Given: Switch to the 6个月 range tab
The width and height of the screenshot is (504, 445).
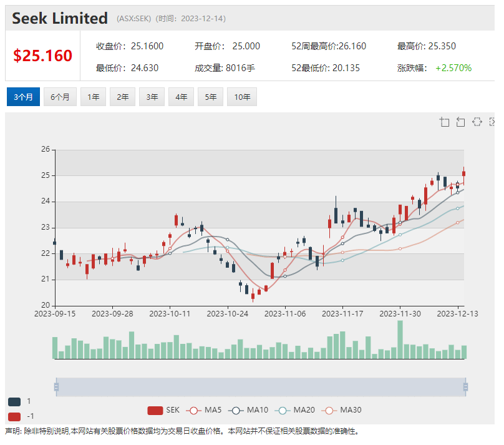Looking at the screenshot, I should 60,97.
